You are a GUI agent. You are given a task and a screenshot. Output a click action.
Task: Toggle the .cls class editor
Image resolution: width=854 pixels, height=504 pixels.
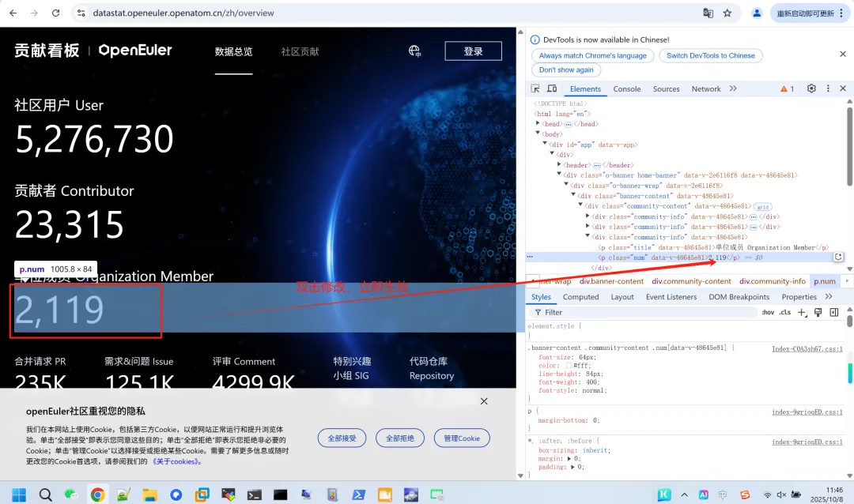click(785, 313)
